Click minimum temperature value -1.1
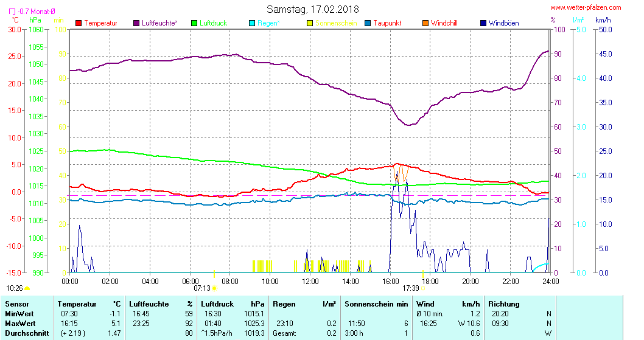This screenshot has height=340, width=644. pyautogui.click(x=114, y=314)
